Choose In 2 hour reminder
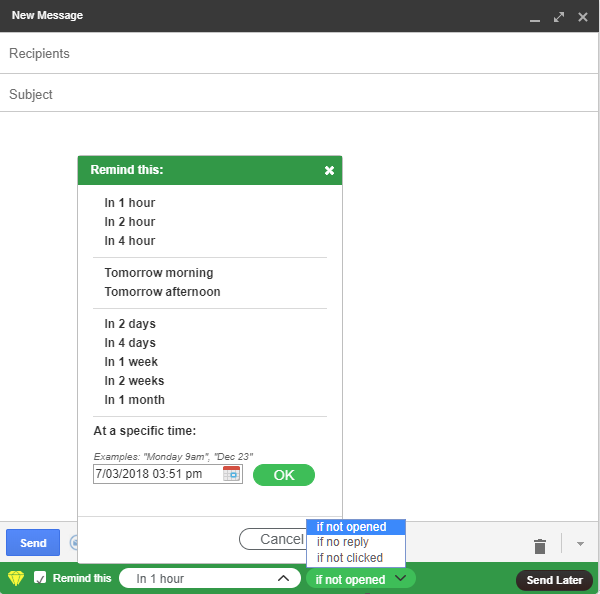The width and height of the screenshot is (600, 594). coord(130,222)
